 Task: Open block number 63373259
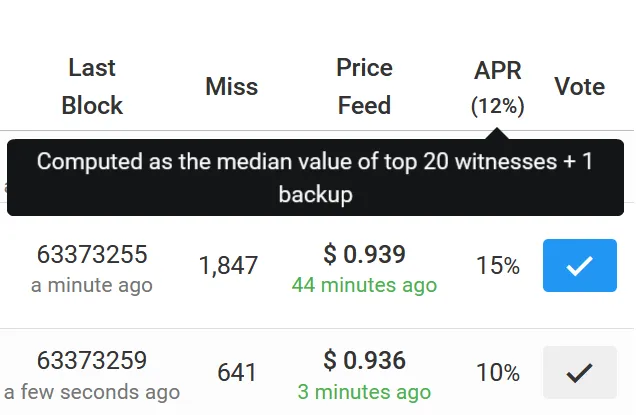coord(92,360)
